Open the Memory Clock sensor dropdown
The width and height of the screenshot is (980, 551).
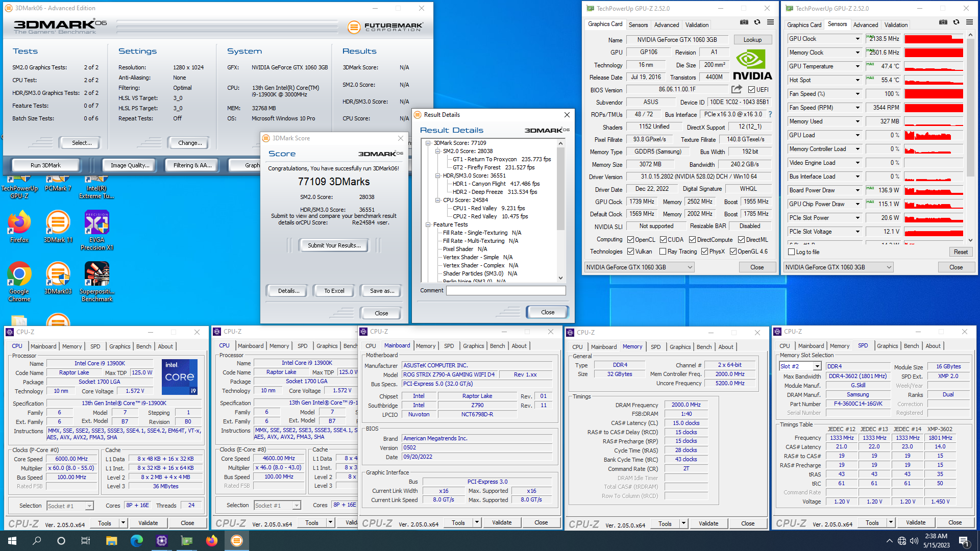point(857,53)
